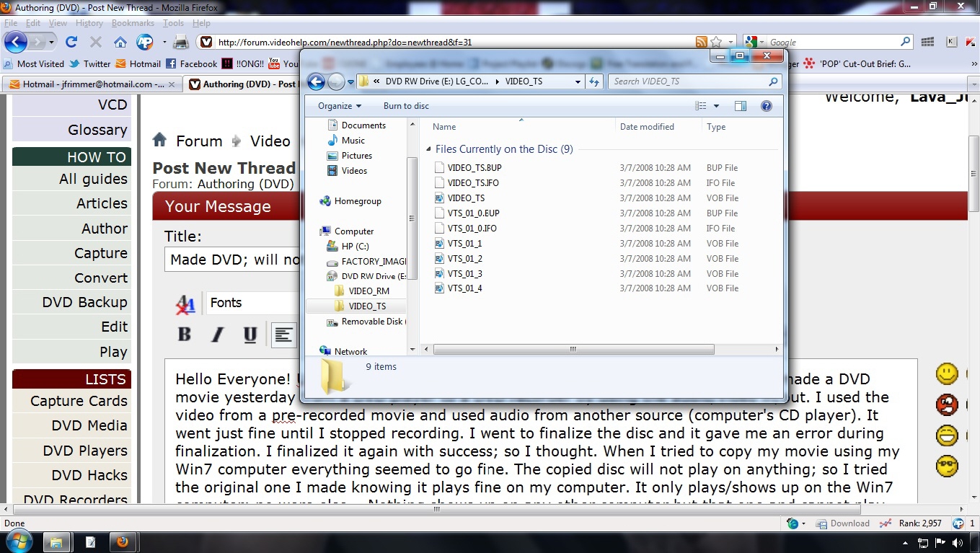Click the Search VIDEO_TS box
This screenshot has width=980, height=553.
click(695, 81)
